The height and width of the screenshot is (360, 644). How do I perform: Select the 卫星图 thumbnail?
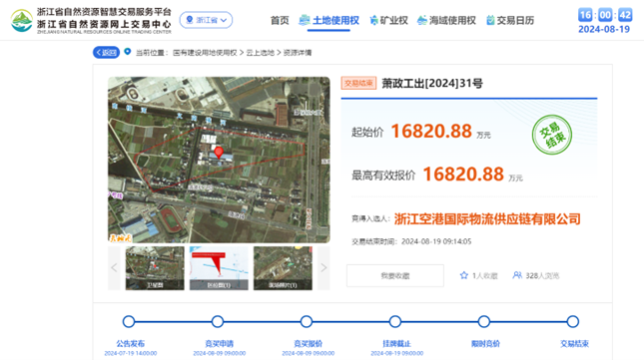tap(155, 268)
